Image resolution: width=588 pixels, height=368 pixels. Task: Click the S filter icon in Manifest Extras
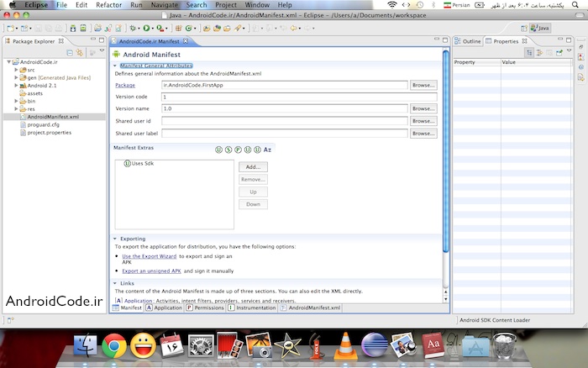228,149
